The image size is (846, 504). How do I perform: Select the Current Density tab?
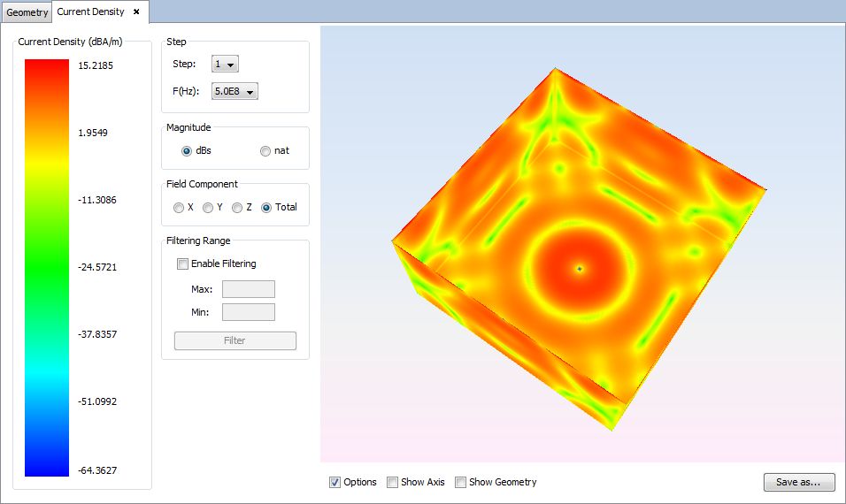click(90, 12)
